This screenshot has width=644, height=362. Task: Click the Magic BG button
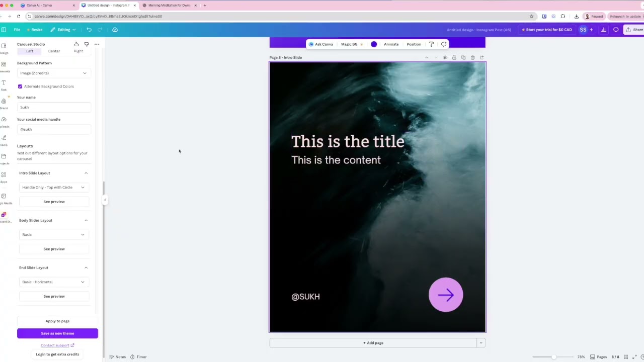(x=352, y=44)
